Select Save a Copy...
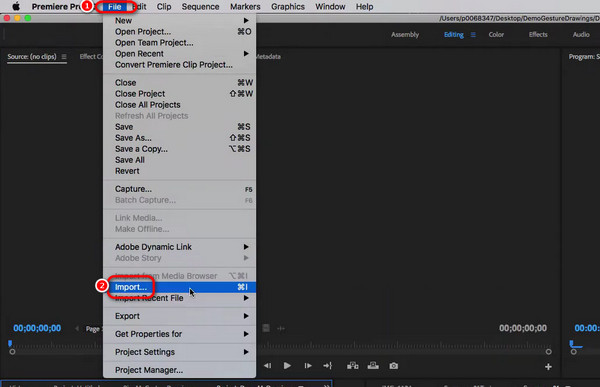Image resolution: width=600 pixels, height=387 pixels. coord(179,149)
